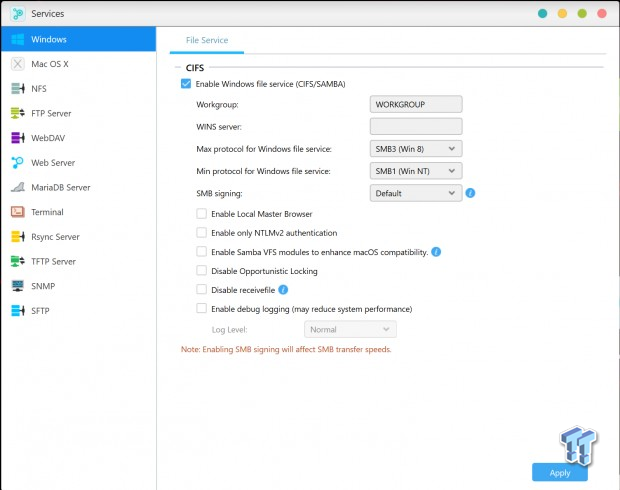The image size is (620, 490).
Task: Enable Local Master Browser checkbox
Action: 202,214
